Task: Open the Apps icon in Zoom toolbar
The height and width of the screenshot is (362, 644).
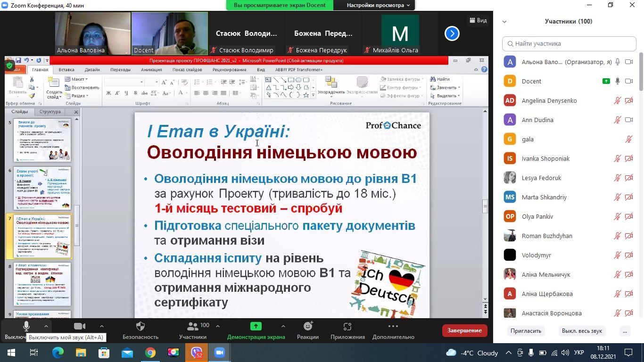Action: [347, 326]
